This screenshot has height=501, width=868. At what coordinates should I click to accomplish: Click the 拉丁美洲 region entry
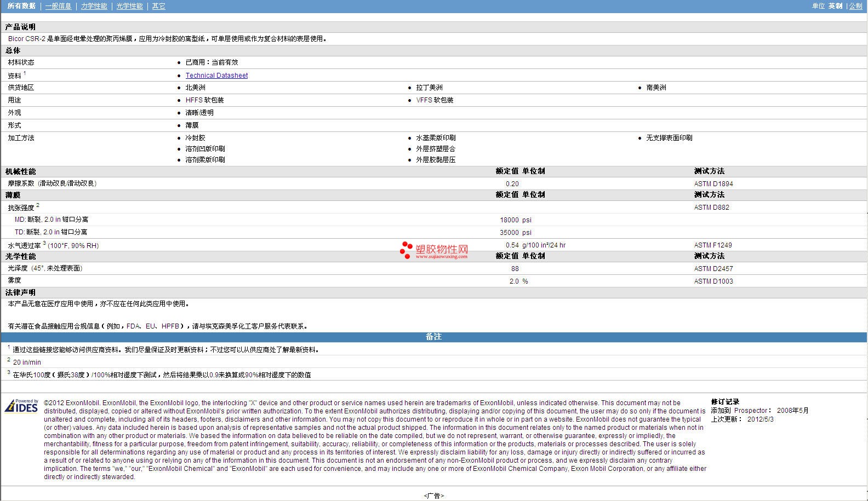click(429, 88)
